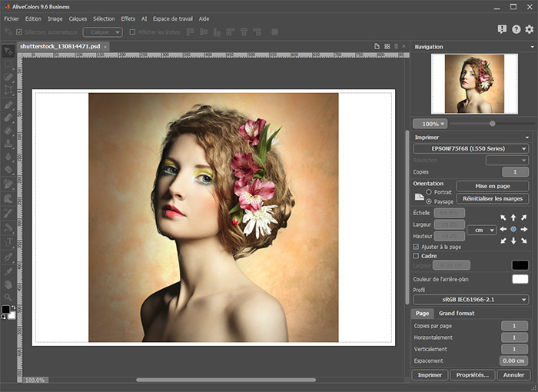Screen dimensions: 538x392
Task: Open the Calque dropdown in options bar
Action: (102, 32)
